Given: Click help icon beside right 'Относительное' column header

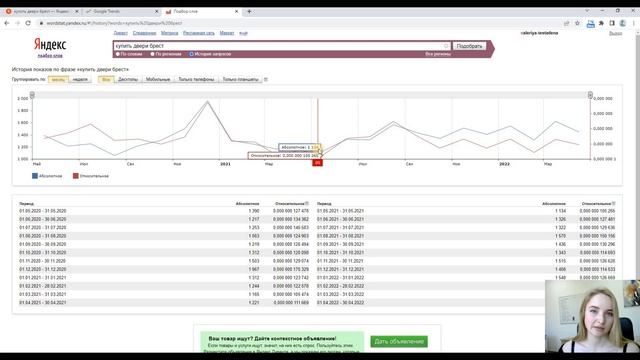Looking at the screenshot, I should click(613, 203).
